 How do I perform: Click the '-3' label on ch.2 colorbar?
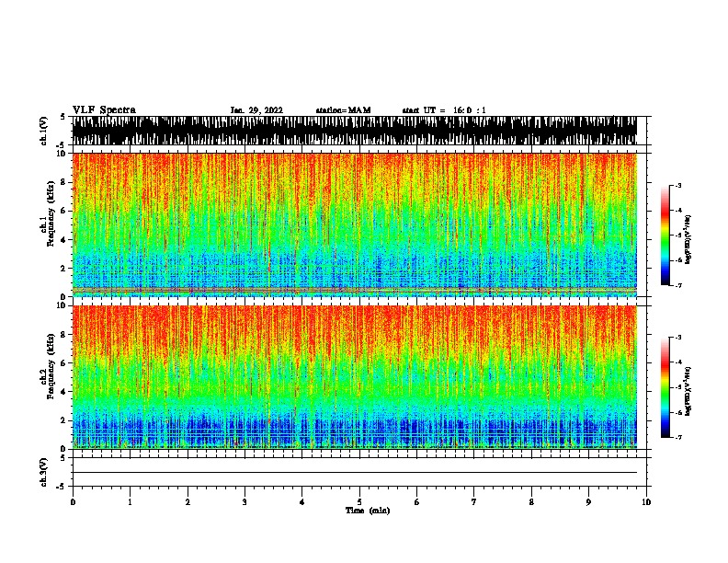coord(678,338)
